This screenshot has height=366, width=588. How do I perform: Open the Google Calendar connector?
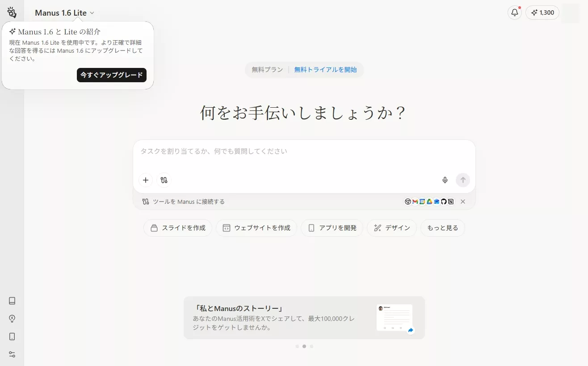point(422,202)
